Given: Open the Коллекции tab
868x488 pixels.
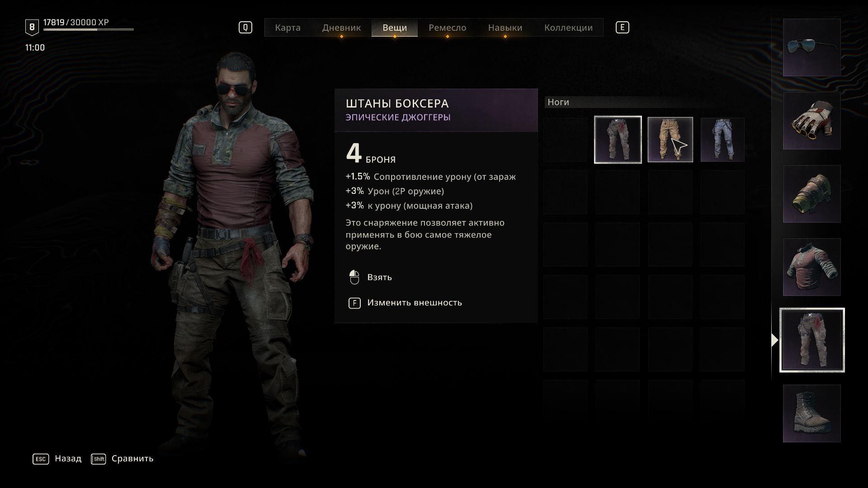Looking at the screenshot, I should pyautogui.click(x=568, y=28).
